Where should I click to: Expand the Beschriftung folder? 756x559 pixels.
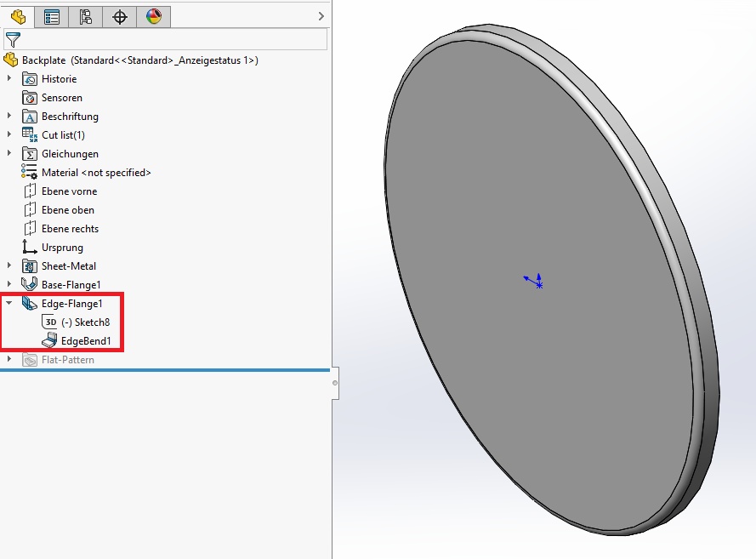tap(9, 116)
